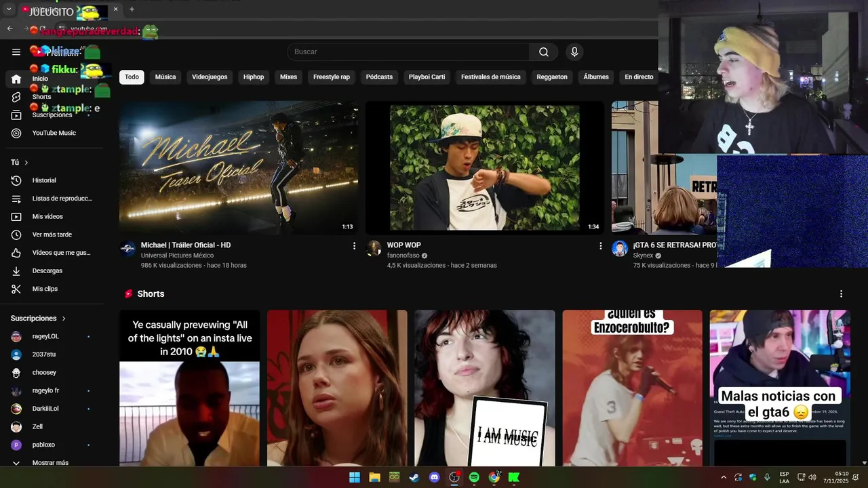
Task: Open Descargas in the sidebar
Action: [54, 270]
